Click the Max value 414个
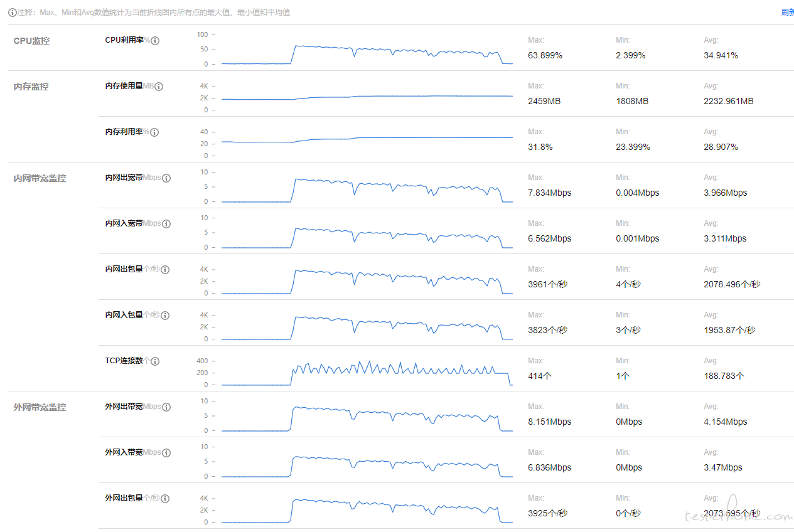The image size is (794, 532). click(540, 376)
